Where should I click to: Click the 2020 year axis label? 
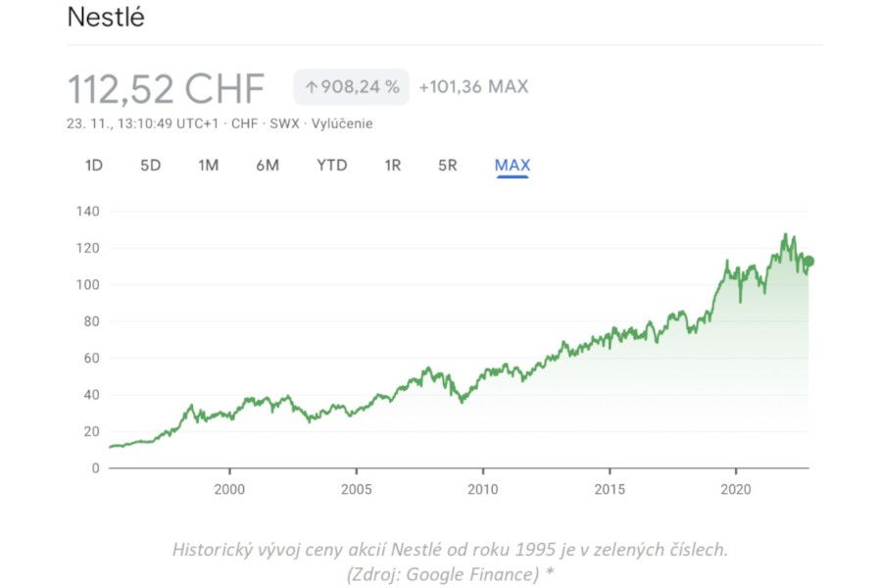pyautogui.click(x=735, y=488)
